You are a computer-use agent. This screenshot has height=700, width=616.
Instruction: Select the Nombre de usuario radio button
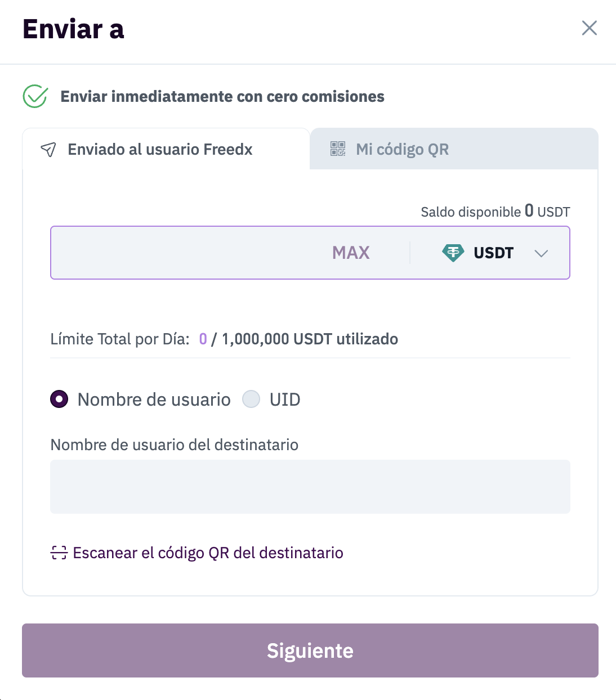point(59,400)
